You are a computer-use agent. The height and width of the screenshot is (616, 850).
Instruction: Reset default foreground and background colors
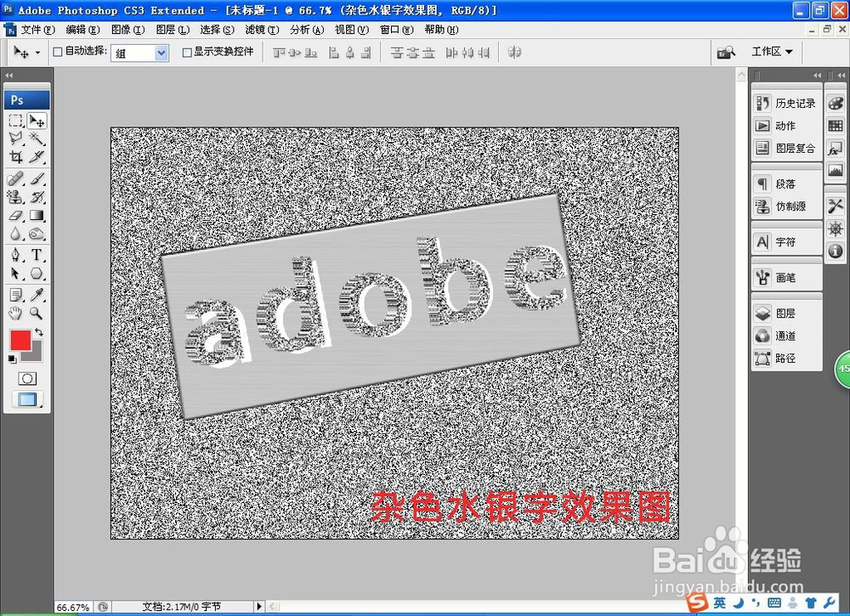[12, 359]
